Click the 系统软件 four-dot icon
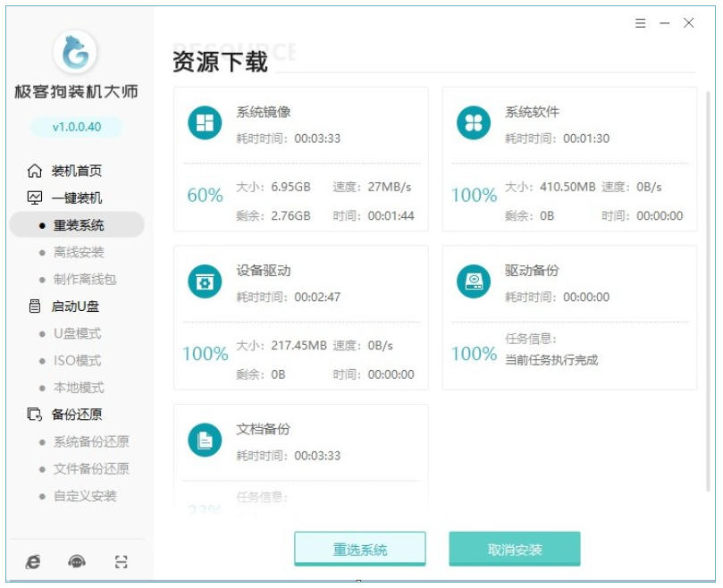 (474, 122)
